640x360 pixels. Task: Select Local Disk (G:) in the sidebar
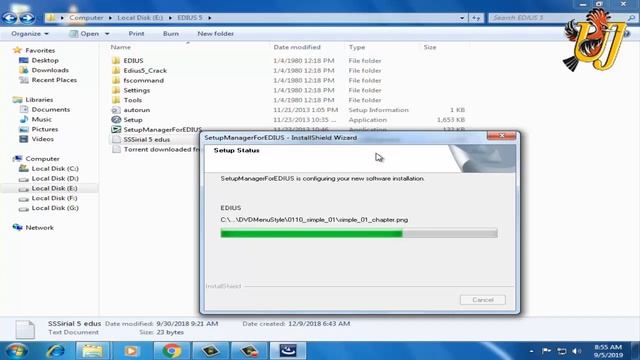(55, 208)
